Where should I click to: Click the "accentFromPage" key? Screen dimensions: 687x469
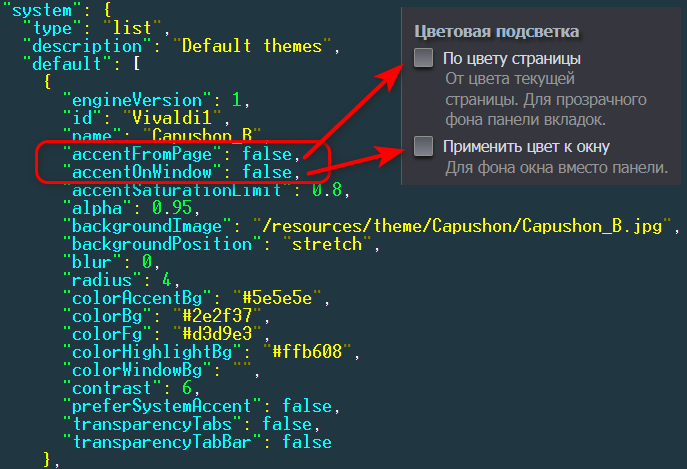coord(142,154)
